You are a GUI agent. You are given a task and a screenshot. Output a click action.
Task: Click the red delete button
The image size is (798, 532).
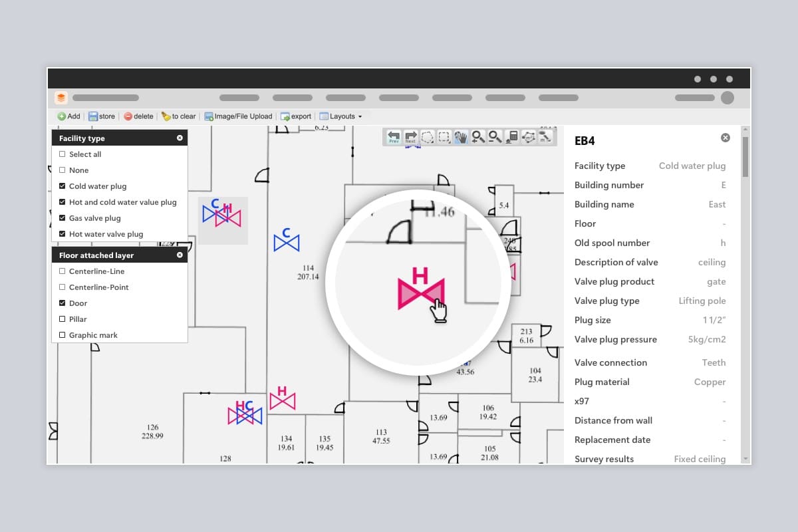pyautogui.click(x=138, y=116)
